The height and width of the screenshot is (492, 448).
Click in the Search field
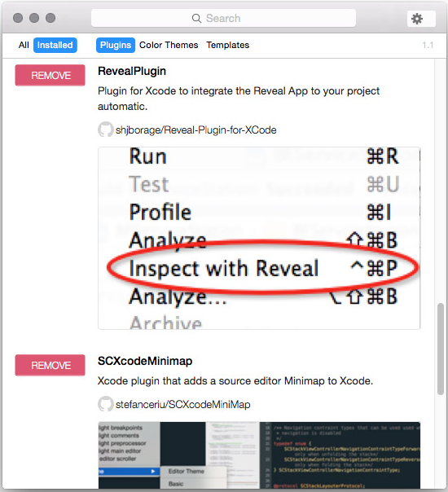[223, 18]
